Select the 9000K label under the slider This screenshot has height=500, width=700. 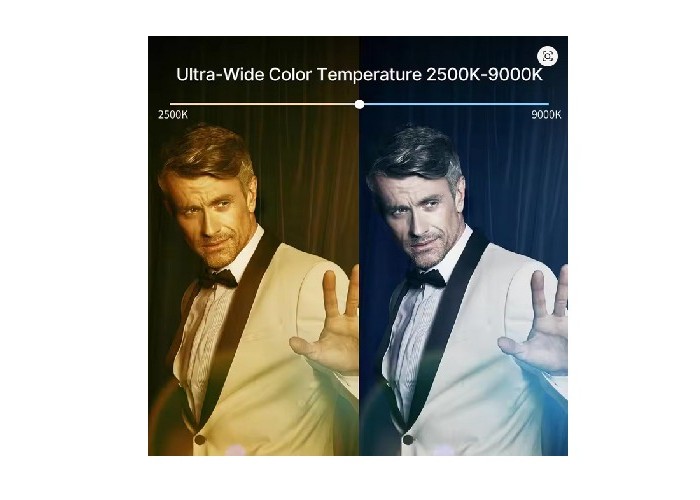pyautogui.click(x=546, y=115)
